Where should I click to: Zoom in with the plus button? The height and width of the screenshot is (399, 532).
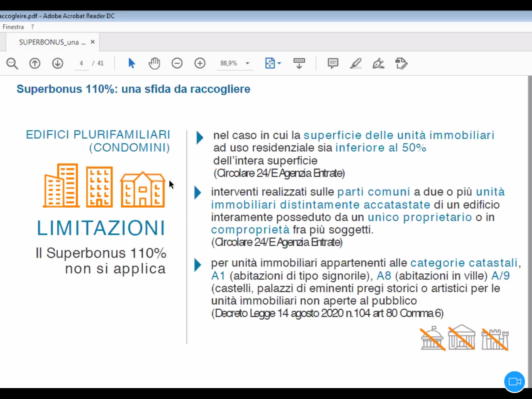coord(200,63)
